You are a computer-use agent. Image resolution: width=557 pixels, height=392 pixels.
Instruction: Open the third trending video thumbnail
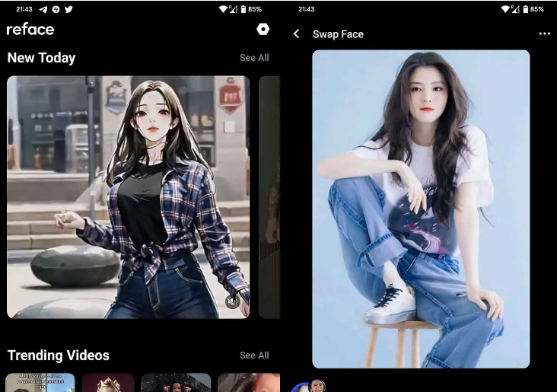pos(176,382)
